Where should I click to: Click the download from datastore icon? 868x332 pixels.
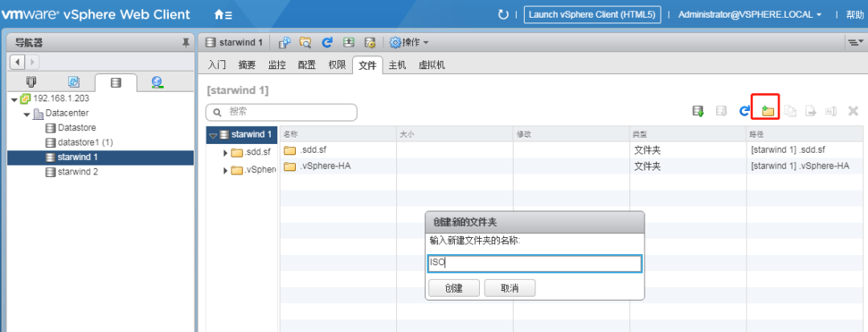coord(721,111)
